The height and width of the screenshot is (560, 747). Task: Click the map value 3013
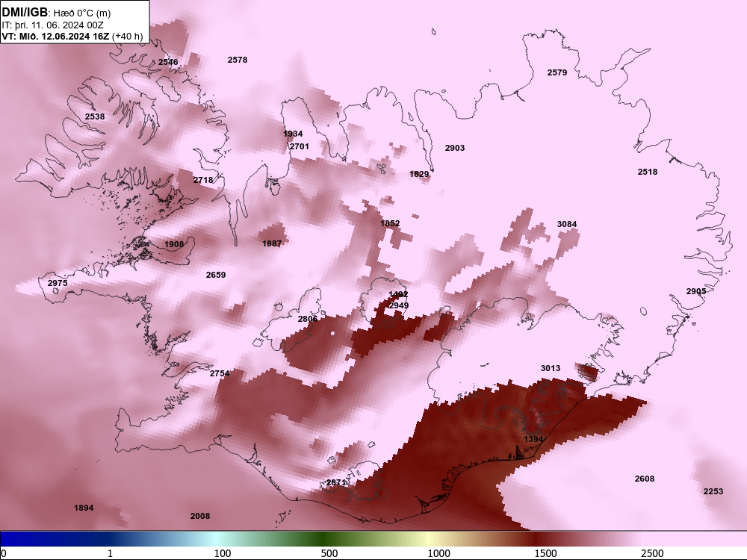pos(551,368)
